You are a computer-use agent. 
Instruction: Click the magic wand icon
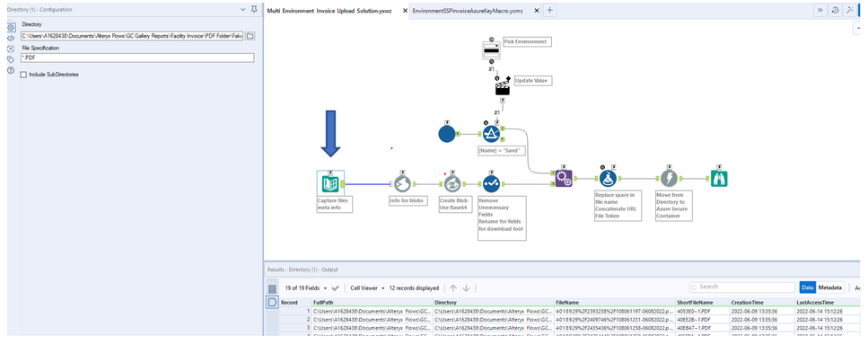(850, 11)
